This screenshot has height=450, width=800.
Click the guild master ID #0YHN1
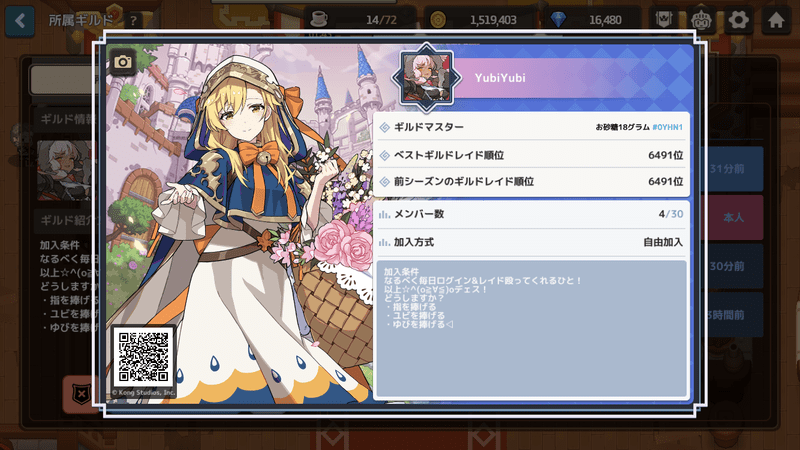[x=667, y=127]
